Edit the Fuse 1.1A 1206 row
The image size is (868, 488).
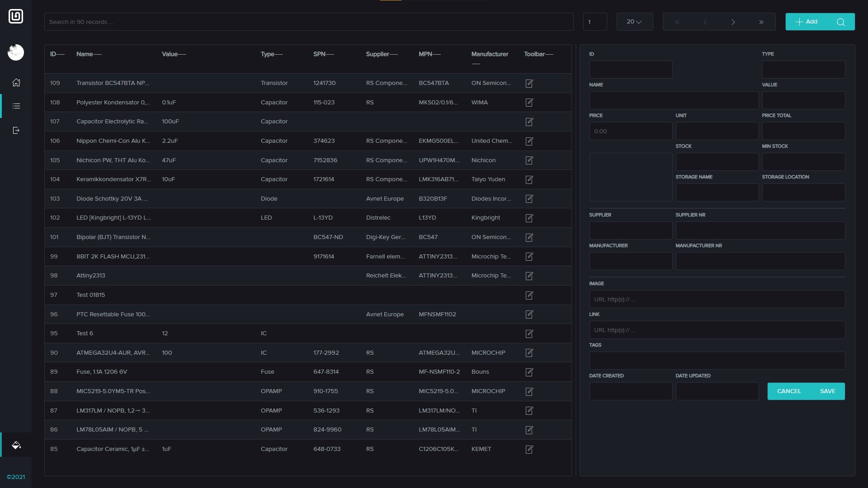[529, 372]
